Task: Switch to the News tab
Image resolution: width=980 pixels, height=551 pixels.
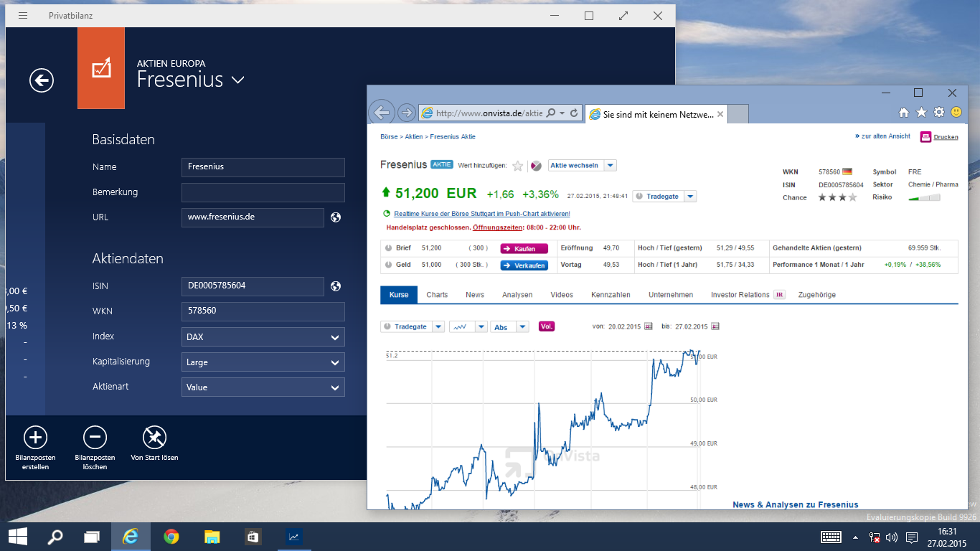Action: tap(475, 295)
